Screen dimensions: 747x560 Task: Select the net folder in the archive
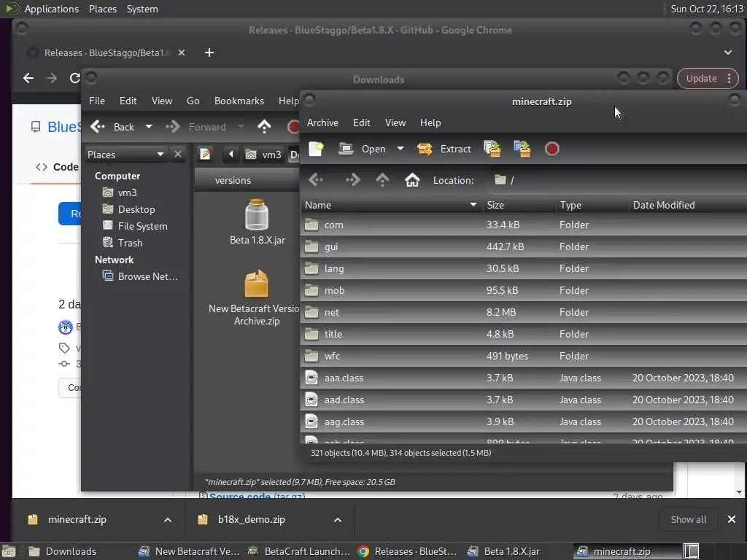point(523,312)
